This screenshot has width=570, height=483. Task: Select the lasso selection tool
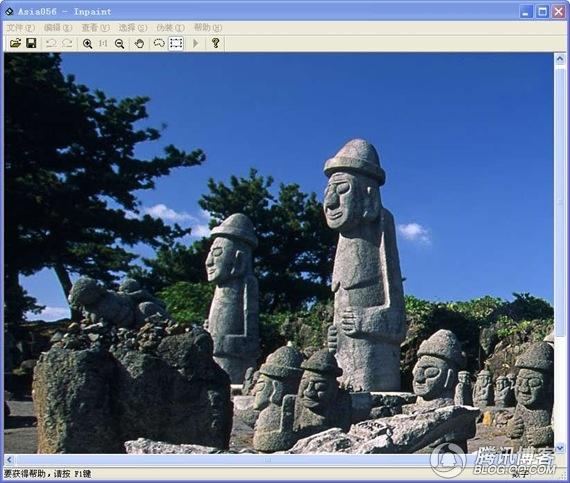[x=159, y=43]
